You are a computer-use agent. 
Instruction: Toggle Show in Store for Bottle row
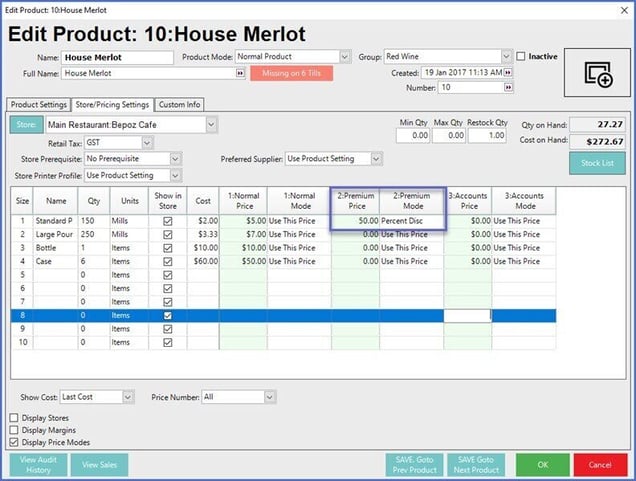click(167, 247)
